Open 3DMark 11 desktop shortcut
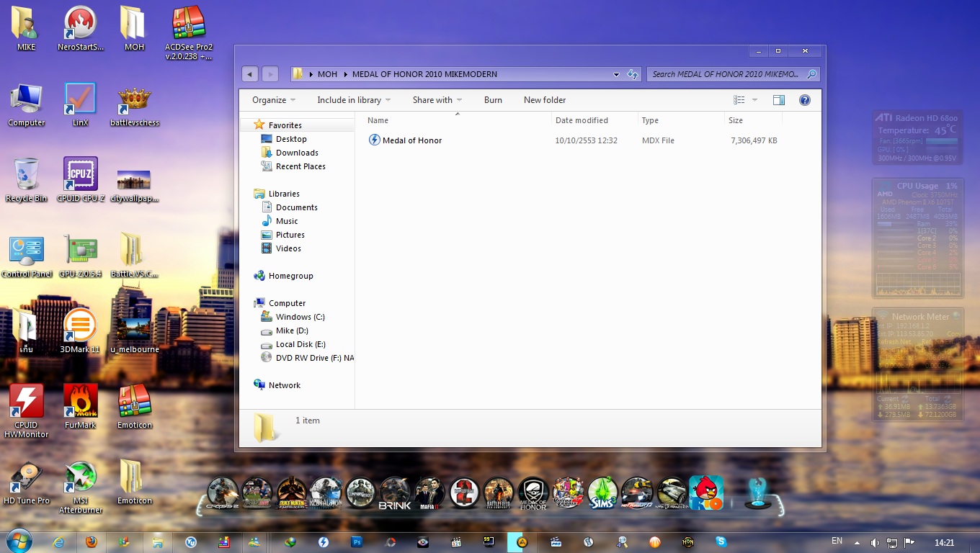The width and height of the screenshot is (980, 553). (x=80, y=326)
